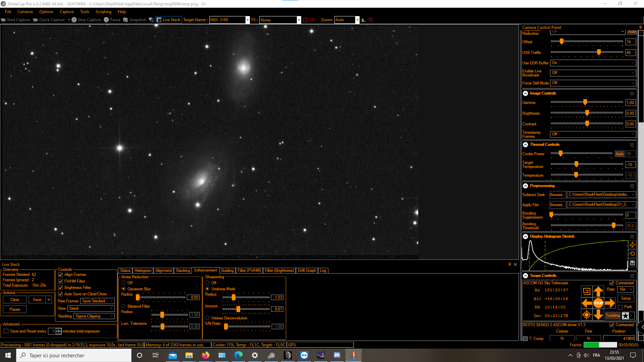Click the auto-stretch lightning bolt icon
This screenshot has height=362, width=644.
coord(632,245)
